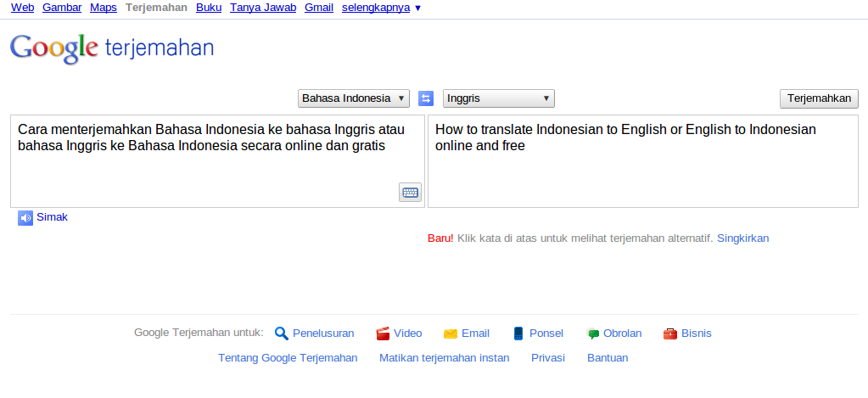Click Matikan terjemahan instan link

[445, 357]
